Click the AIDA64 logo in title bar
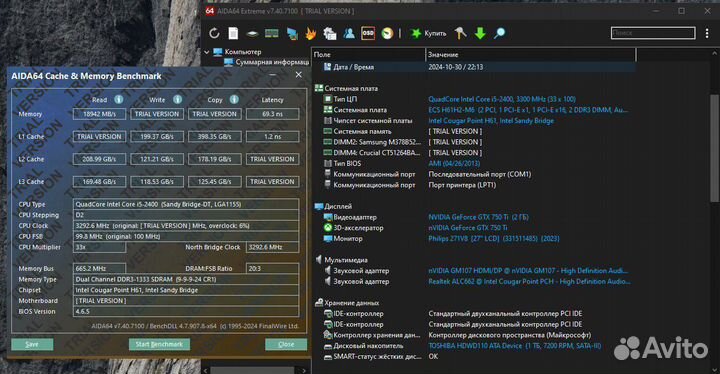 (x=210, y=11)
